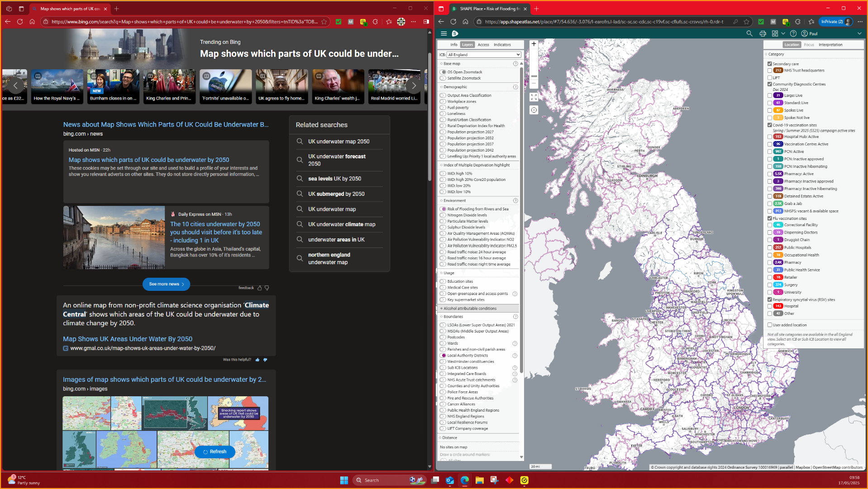868x489 pixels.
Task: Uncheck Secondary care category
Action: pos(770,64)
